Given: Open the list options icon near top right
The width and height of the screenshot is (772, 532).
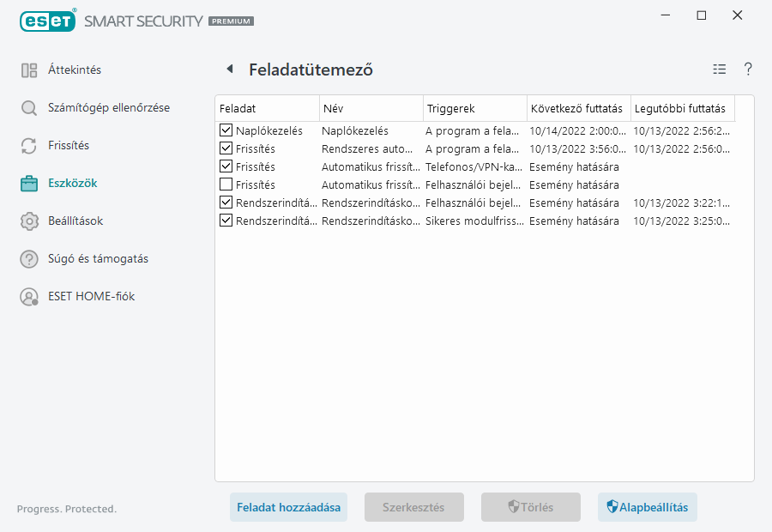Looking at the screenshot, I should pyautogui.click(x=719, y=70).
